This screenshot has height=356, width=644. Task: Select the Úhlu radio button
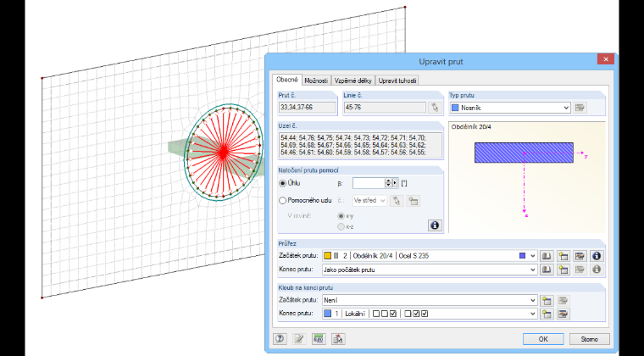(282, 183)
